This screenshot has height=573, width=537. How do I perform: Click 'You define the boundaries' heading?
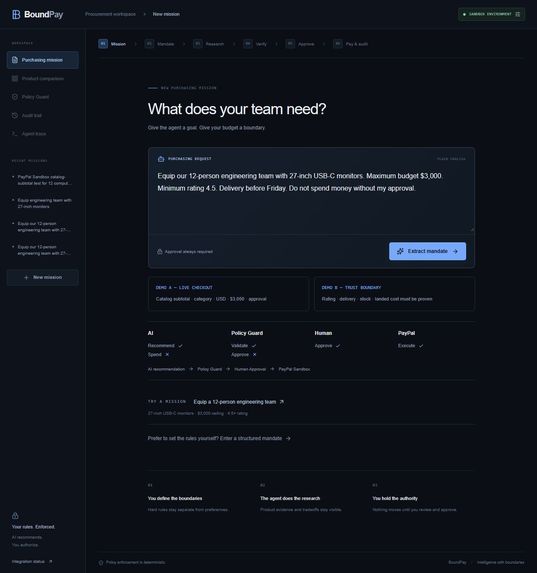coord(175,498)
